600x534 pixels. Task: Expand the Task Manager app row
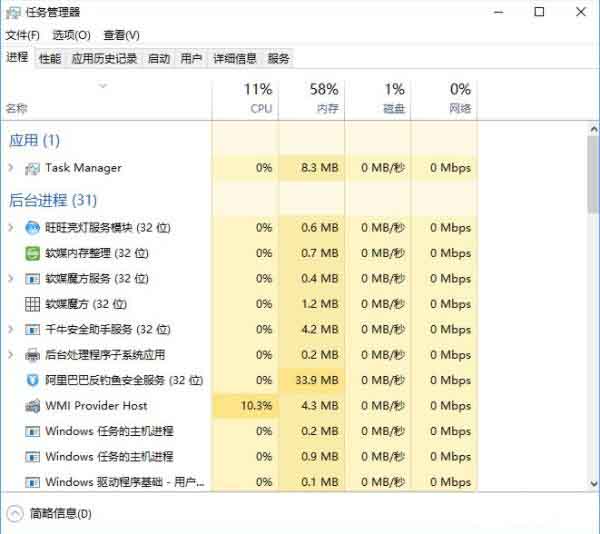[11, 168]
